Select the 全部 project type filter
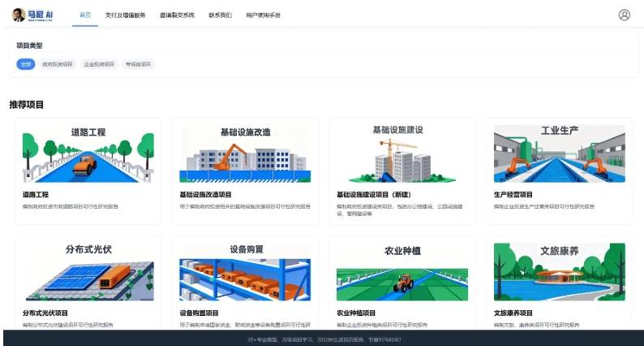Screen dimensions: 644x346 click(27, 64)
